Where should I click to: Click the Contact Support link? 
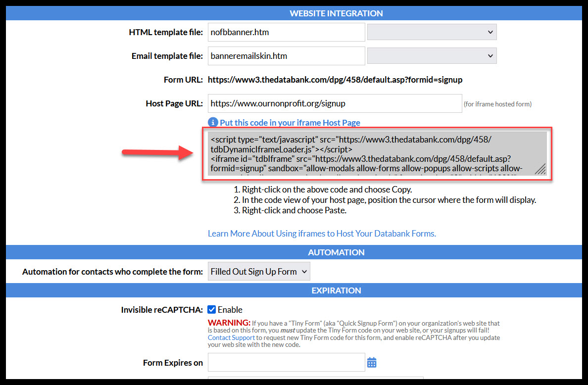(231, 337)
